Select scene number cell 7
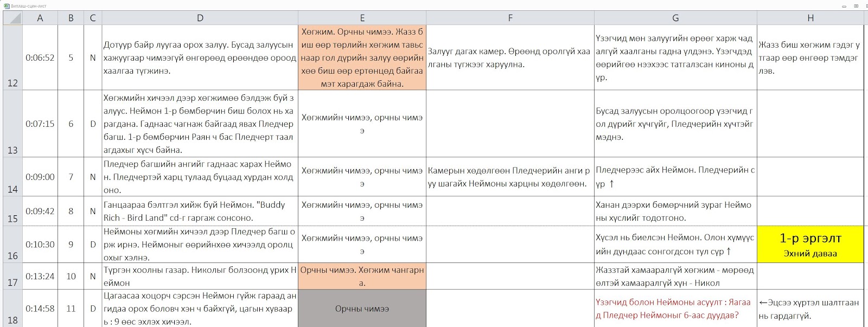The width and height of the screenshot is (868, 327). 71,177
